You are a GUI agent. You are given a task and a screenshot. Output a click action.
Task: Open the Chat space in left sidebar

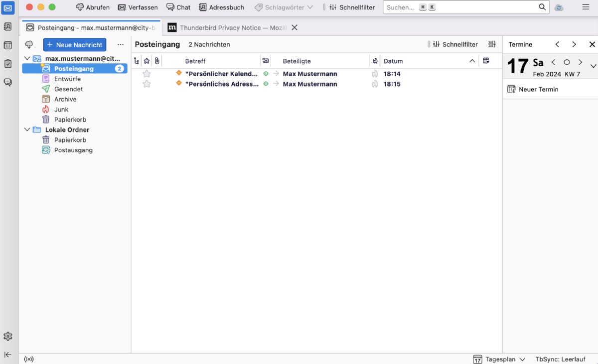click(x=8, y=82)
